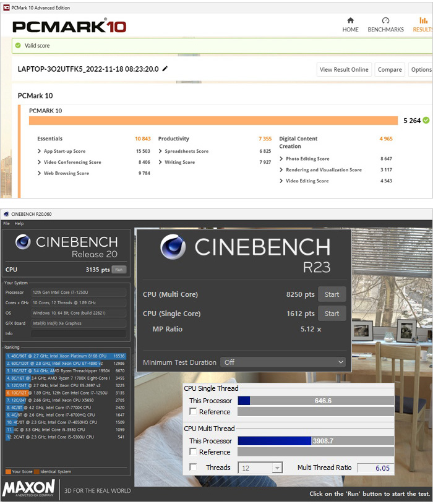Click the PCMark 10 title bar app icon
The image size is (433, 504).
[6, 7]
